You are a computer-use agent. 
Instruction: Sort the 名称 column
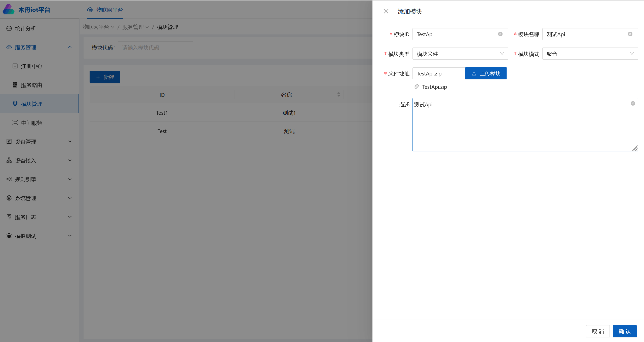(x=338, y=95)
